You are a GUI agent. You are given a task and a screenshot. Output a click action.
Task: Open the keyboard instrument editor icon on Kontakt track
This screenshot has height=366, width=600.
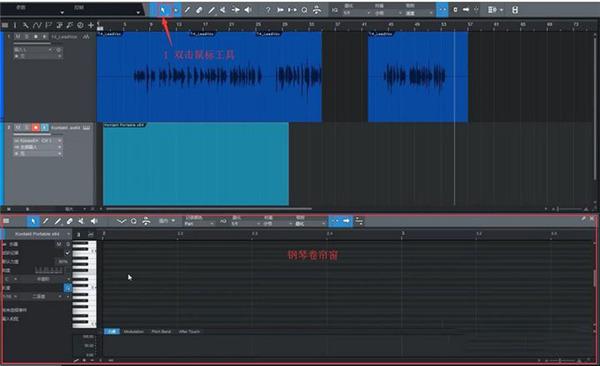point(86,127)
